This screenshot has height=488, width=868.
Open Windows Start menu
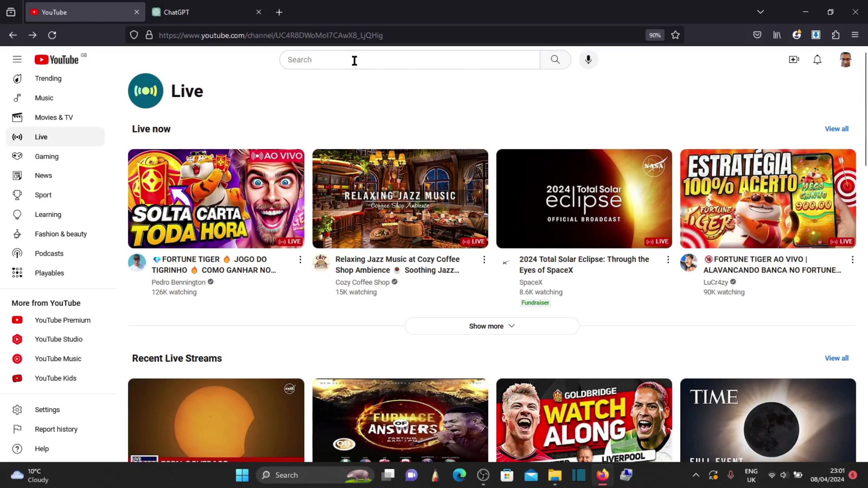(242, 475)
